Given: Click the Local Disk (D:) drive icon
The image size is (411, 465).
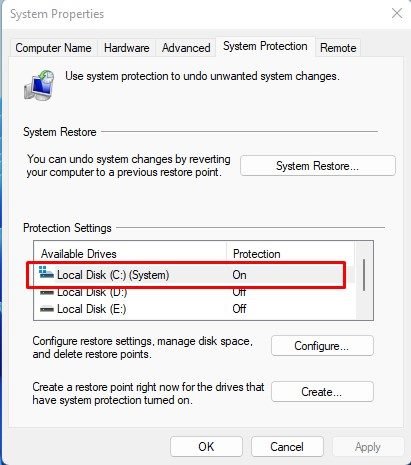Looking at the screenshot, I should point(47,293).
